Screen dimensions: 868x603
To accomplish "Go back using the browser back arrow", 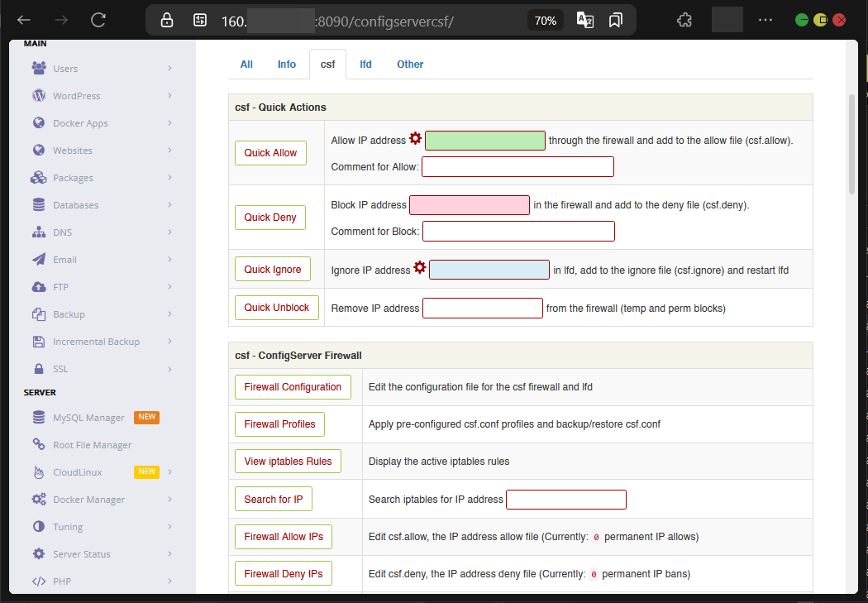I will click(x=24, y=21).
